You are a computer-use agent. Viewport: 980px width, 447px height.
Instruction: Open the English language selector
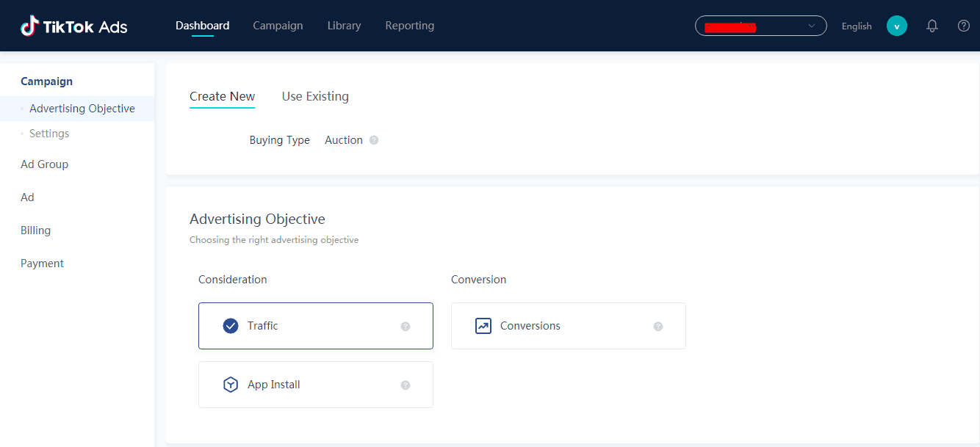pyautogui.click(x=857, y=26)
